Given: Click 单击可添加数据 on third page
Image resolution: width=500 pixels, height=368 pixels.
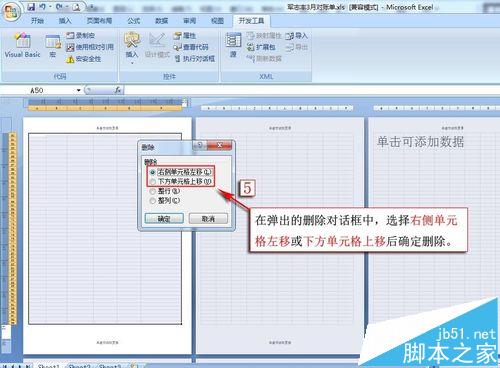Looking at the screenshot, I should click(x=420, y=142).
